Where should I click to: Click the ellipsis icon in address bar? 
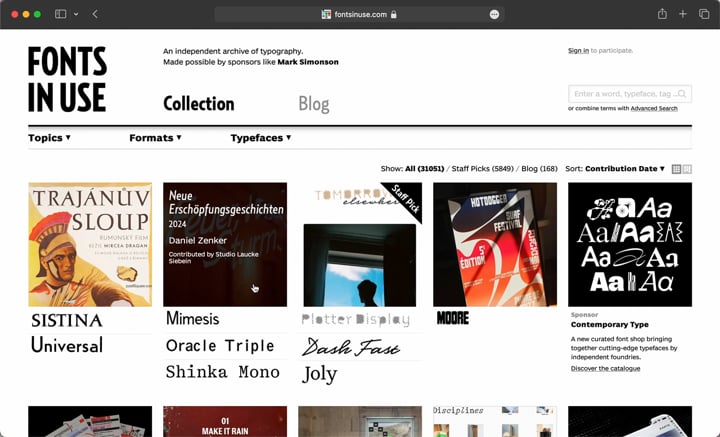pyautogui.click(x=494, y=15)
